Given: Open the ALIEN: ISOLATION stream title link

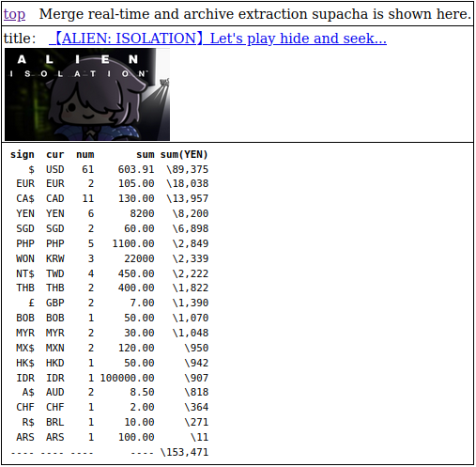Looking at the screenshot, I should coord(218,39).
